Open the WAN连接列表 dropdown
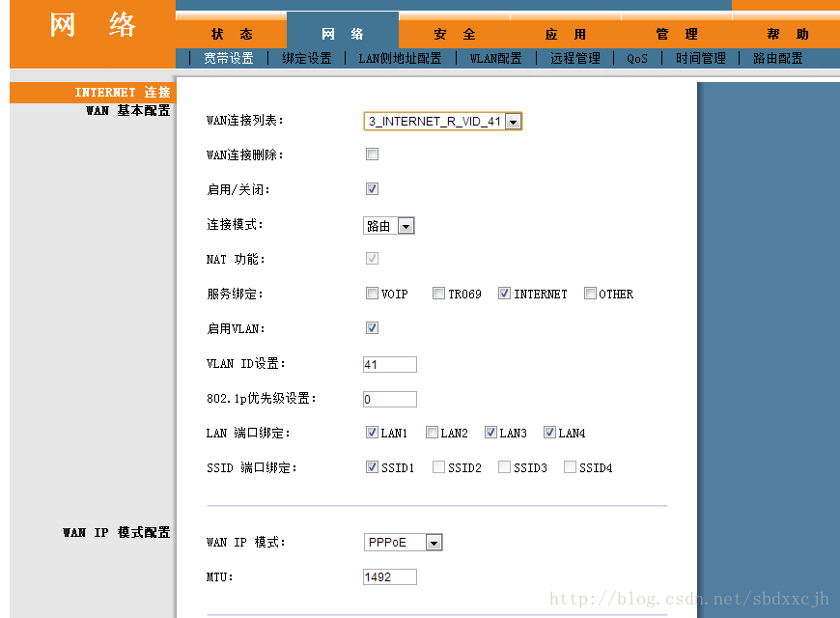The image size is (840, 618). coord(442,121)
